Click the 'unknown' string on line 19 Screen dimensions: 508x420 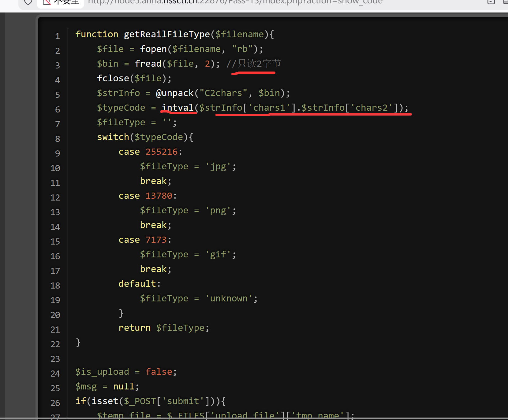[229, 298]
